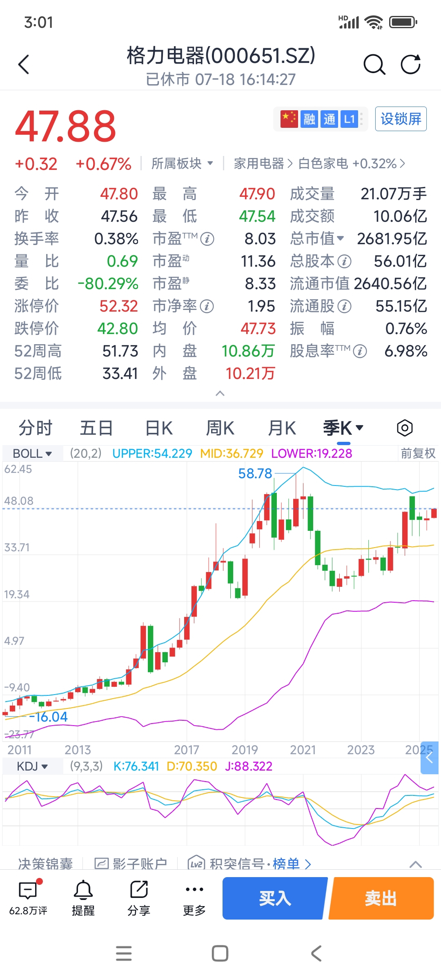Change KDJ indicator dropdown
The width and height of the screenshot is (441, 980).
point(32,766)
